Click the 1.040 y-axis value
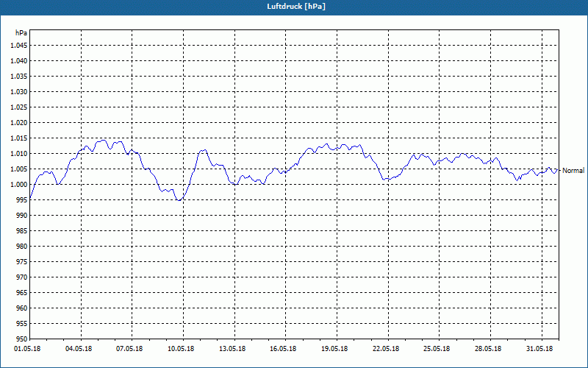This screenshot has height=368, width=588. click(x=20, y=61)
